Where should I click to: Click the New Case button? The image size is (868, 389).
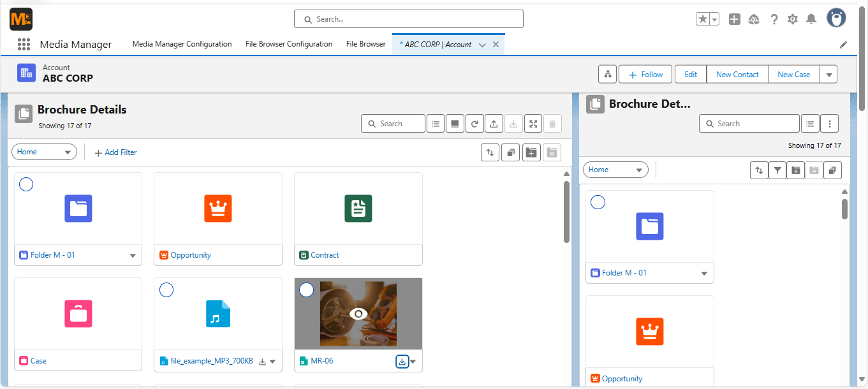(793, 75)
